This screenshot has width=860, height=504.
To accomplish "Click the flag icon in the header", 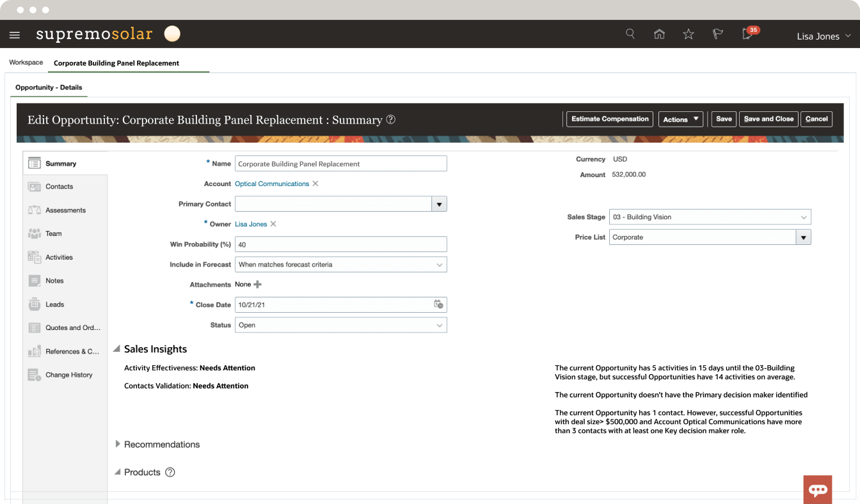I will 717,33.
